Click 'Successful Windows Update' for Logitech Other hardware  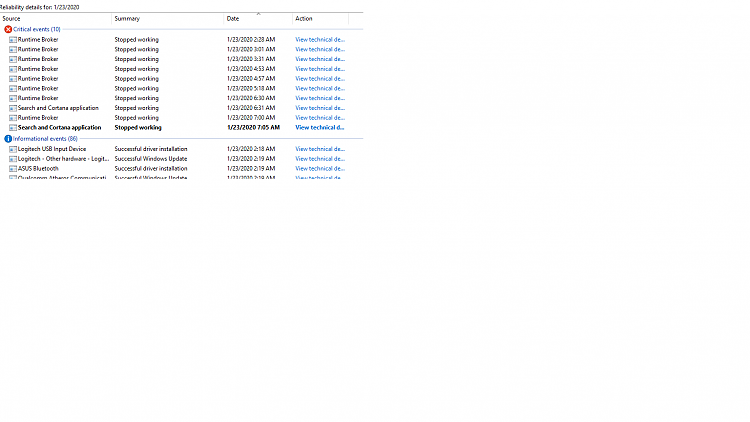click(151, 159)
